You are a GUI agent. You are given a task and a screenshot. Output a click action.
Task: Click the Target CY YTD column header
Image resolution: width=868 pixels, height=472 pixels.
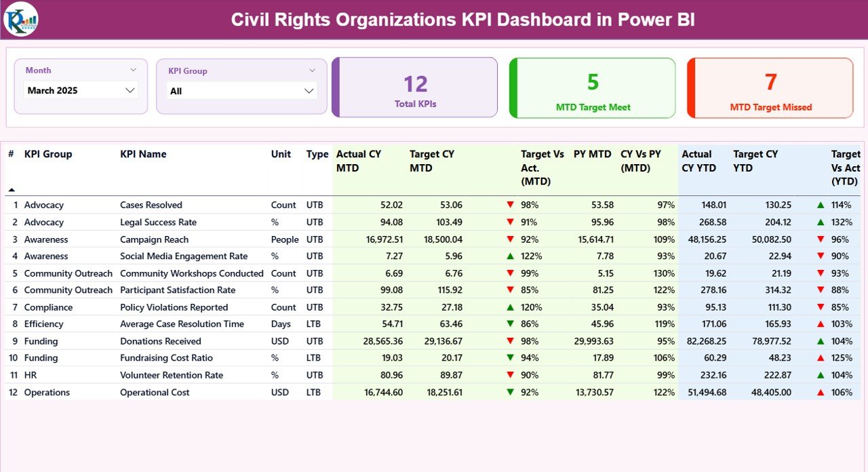click(755, 161)
